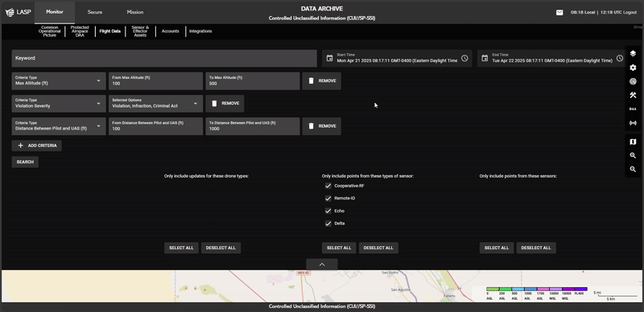
Task: Uncheck the Cooperative-RF sensor checkbox
Action: pos(328,186)
